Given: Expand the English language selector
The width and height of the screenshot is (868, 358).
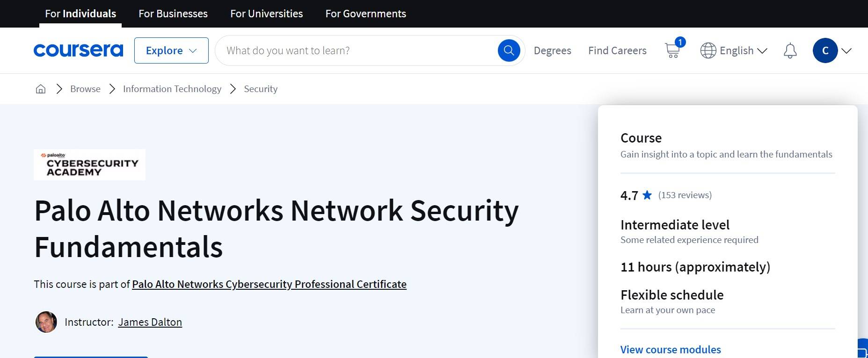Looking at the screenshot, I should click(x=743, y=50).
